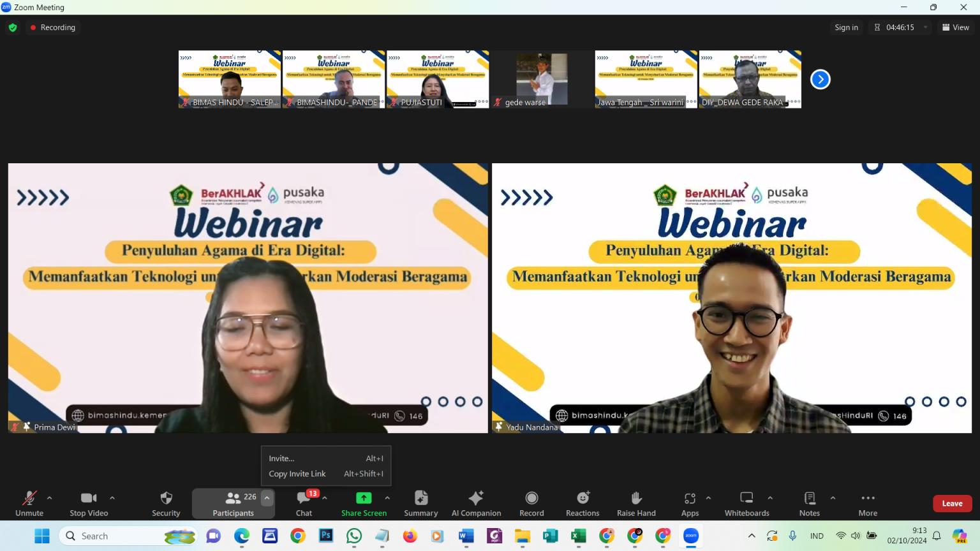The height and width of the screenshot is (551, 980).
Task: Open the Whiteboards tool
Action: tap(746, 503)
